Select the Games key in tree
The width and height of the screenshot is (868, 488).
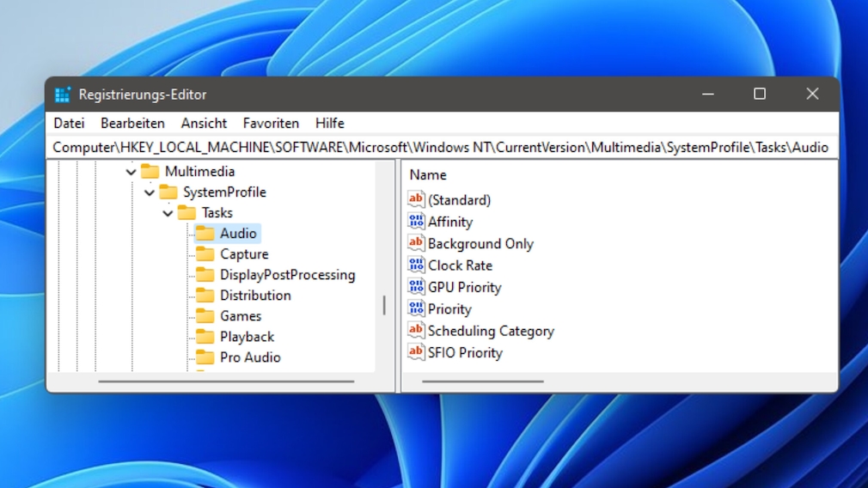[240, 316]
